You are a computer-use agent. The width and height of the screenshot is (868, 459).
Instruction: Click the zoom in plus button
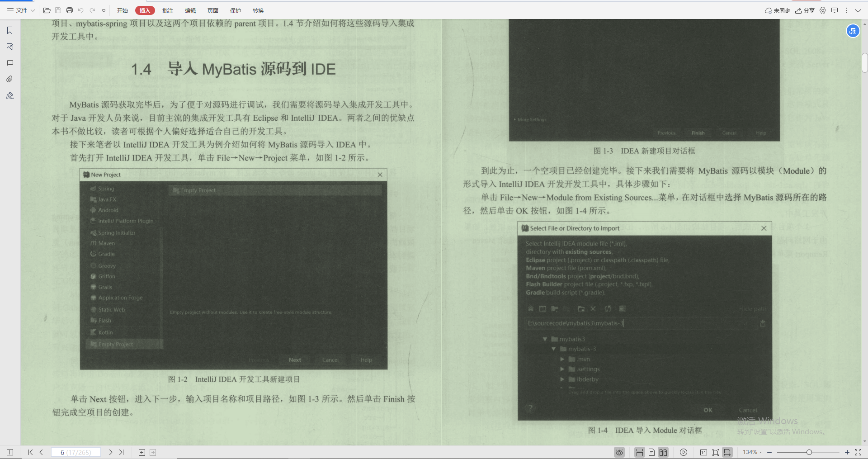point(847,452)
